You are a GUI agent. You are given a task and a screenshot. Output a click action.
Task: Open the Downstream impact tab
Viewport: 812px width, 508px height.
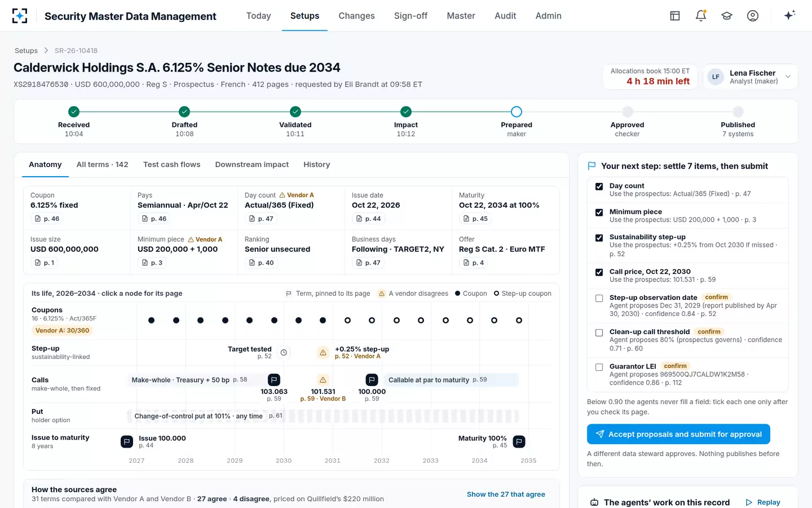click(252, 164)
